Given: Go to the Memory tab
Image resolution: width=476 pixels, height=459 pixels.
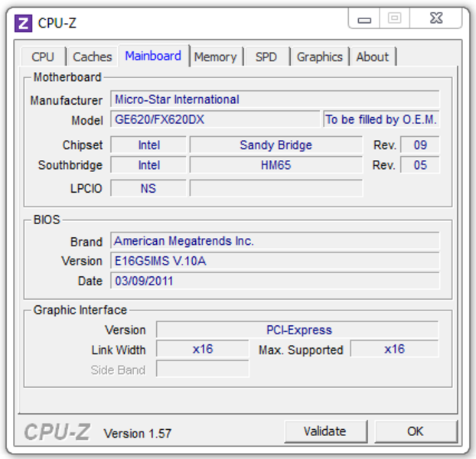Looking at the screenshot, I should click(216, 57).
